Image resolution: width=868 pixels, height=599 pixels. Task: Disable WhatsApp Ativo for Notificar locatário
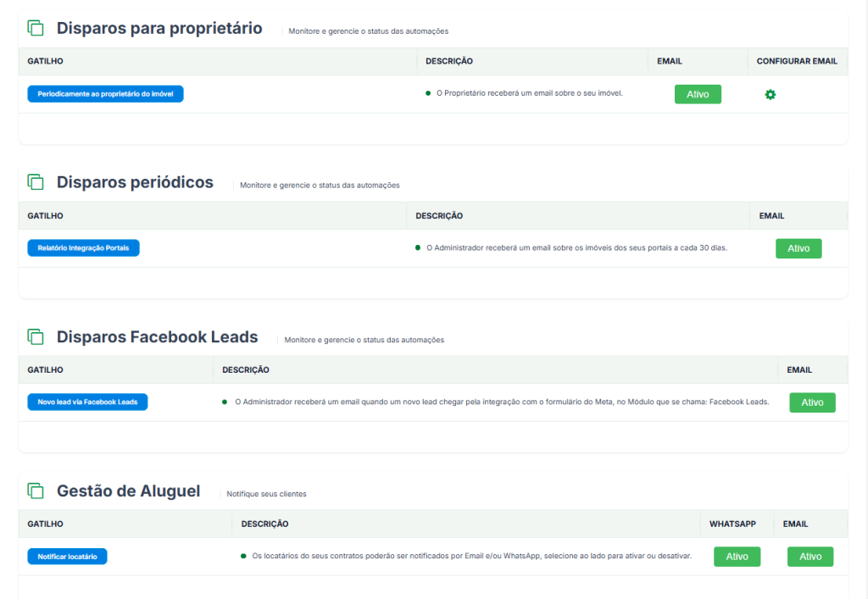[x=737, y=557]
